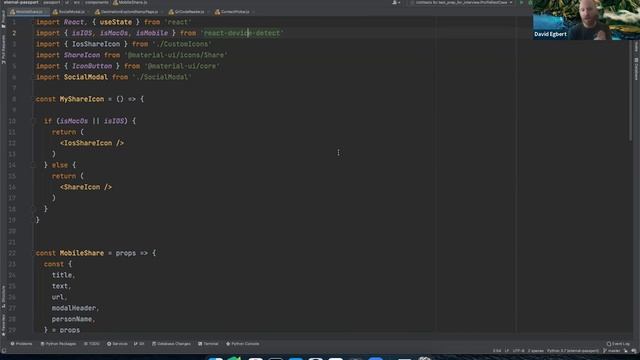
Task: Open the Problems tool window
Action: coord(21,344)
